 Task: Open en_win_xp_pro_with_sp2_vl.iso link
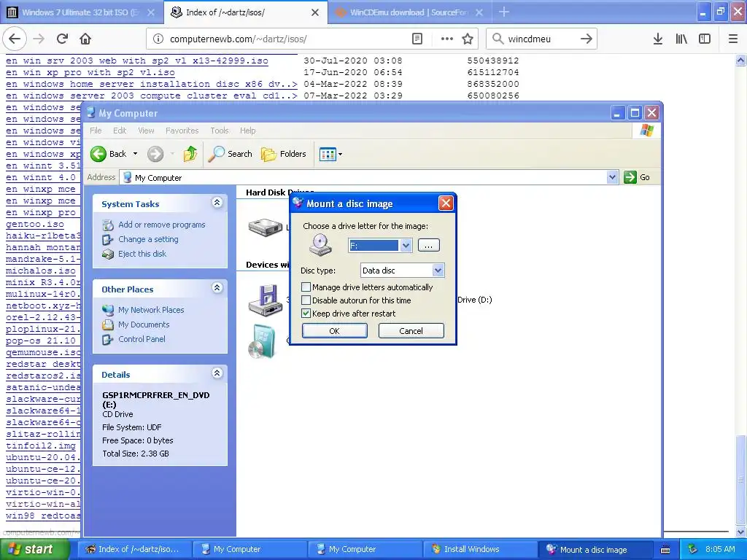point(90,72)
